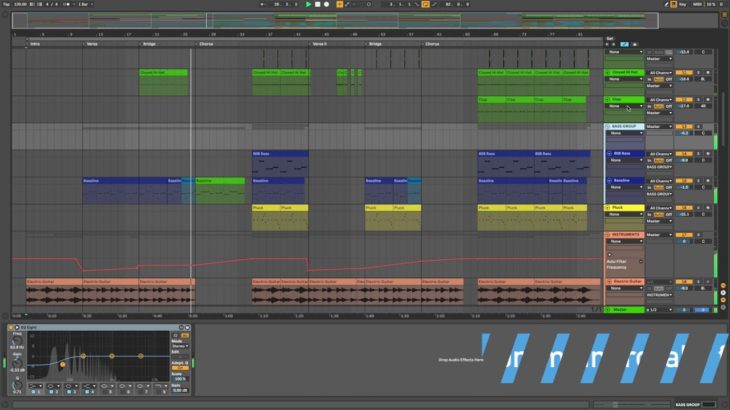
Task: Toggle BASS GROUP track activator
Action: tap(683, 127)
